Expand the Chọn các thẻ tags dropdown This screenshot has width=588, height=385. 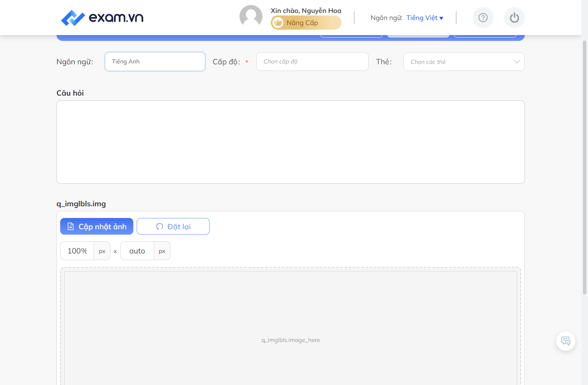[464, 61]
